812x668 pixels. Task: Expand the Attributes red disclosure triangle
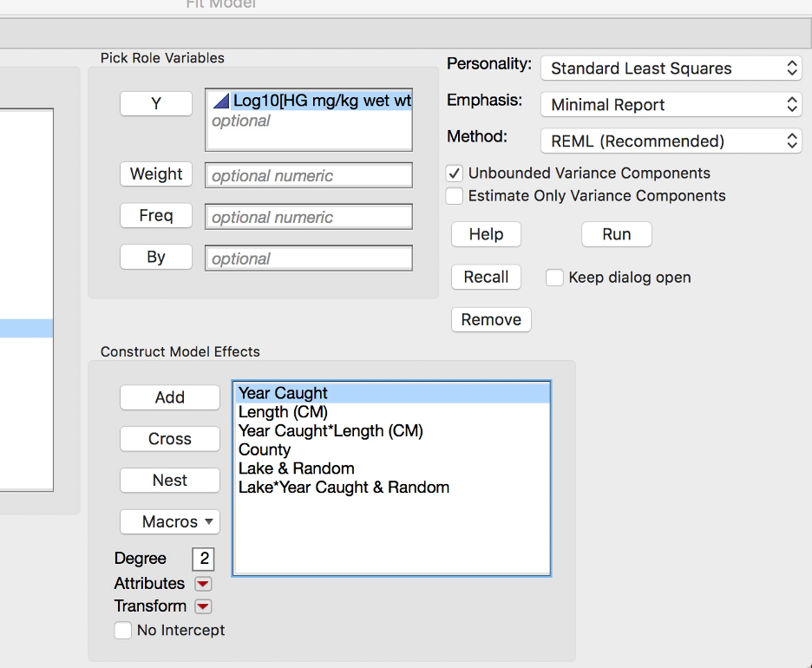202,583
